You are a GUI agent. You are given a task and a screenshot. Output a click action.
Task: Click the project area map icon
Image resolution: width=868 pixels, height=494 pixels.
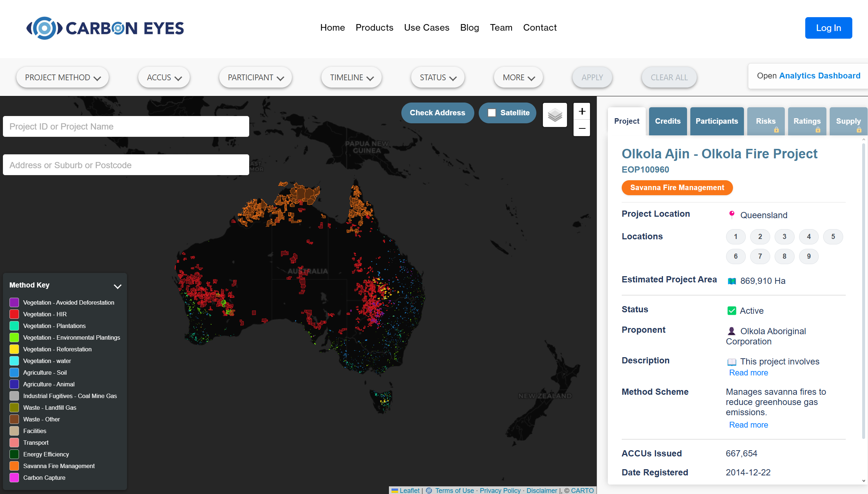click(732, 281)
